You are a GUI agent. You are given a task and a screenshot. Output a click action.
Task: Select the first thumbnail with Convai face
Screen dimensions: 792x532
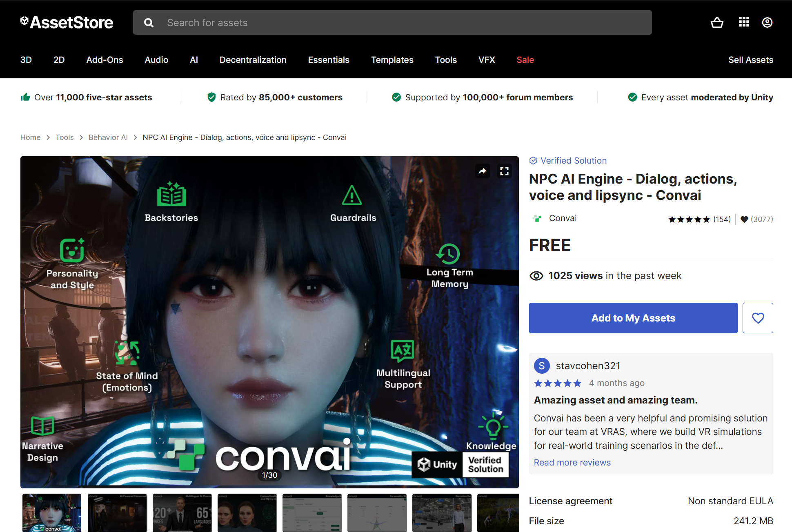(52, 513)
